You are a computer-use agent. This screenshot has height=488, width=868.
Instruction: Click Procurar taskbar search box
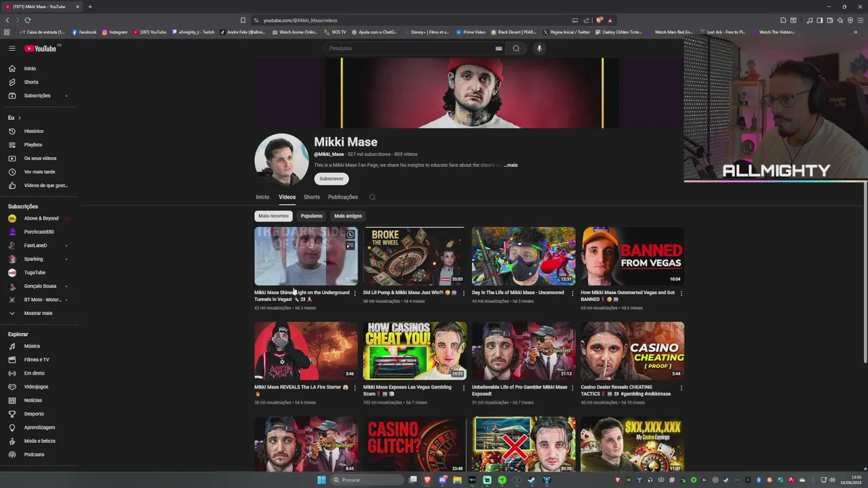(x=366, y=480)
